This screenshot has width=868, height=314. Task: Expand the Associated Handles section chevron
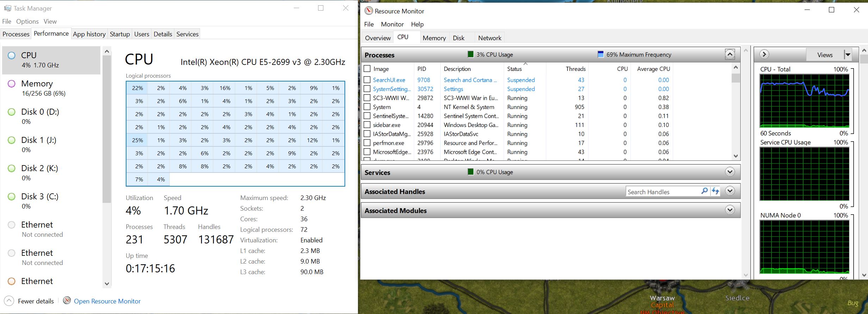(x=730, y=191)
